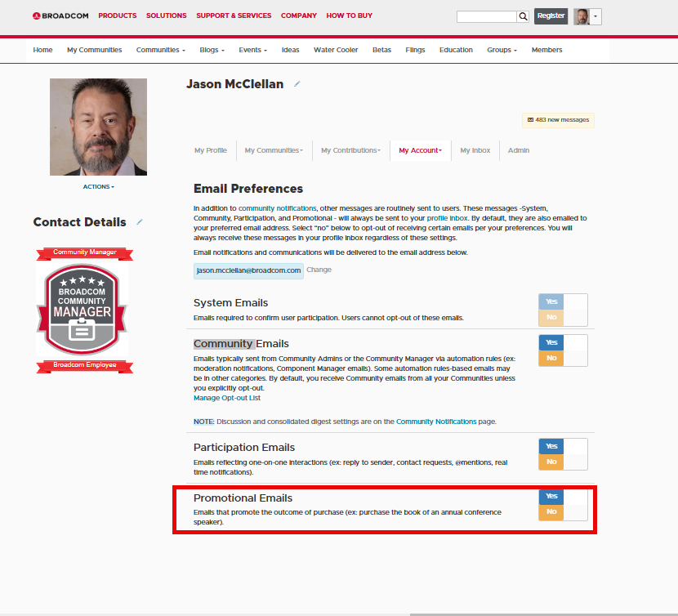This screenshot has height=616, width=678.
Task: Switch to the Admin tab
Action: pyautogui.click(x=519, y=150)
